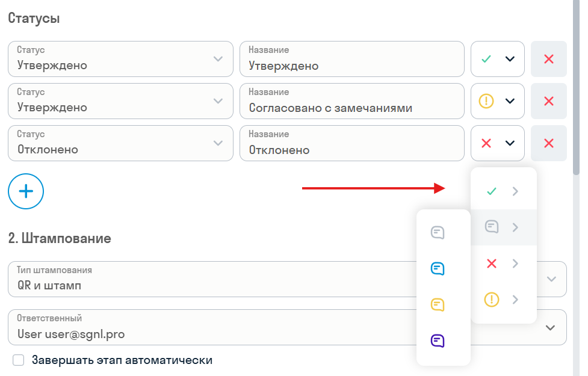Edit Название field Согласовано с замечаниями

(x=351, y=101)
